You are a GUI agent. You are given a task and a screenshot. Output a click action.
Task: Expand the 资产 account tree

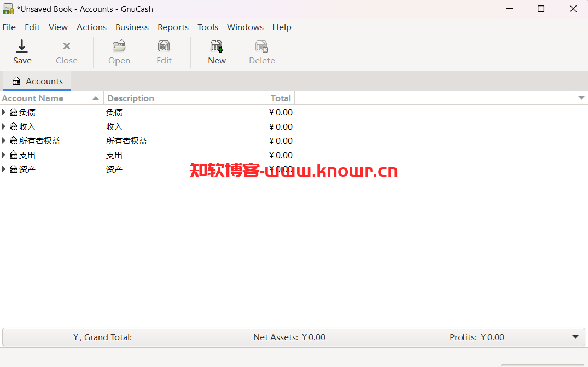tap(4, 169)
